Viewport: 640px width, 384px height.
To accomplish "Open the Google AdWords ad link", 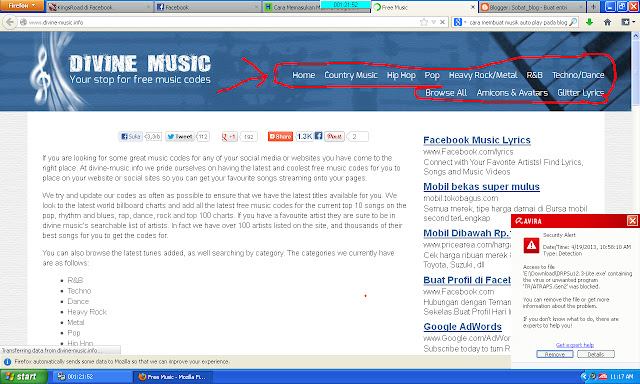I will pos(462,326).
